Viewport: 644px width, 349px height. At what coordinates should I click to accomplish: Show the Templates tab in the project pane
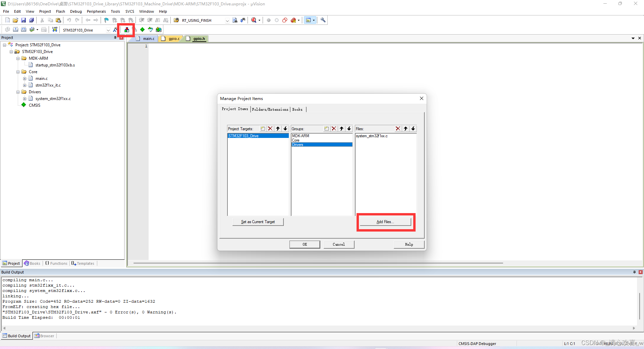[83, 263]
